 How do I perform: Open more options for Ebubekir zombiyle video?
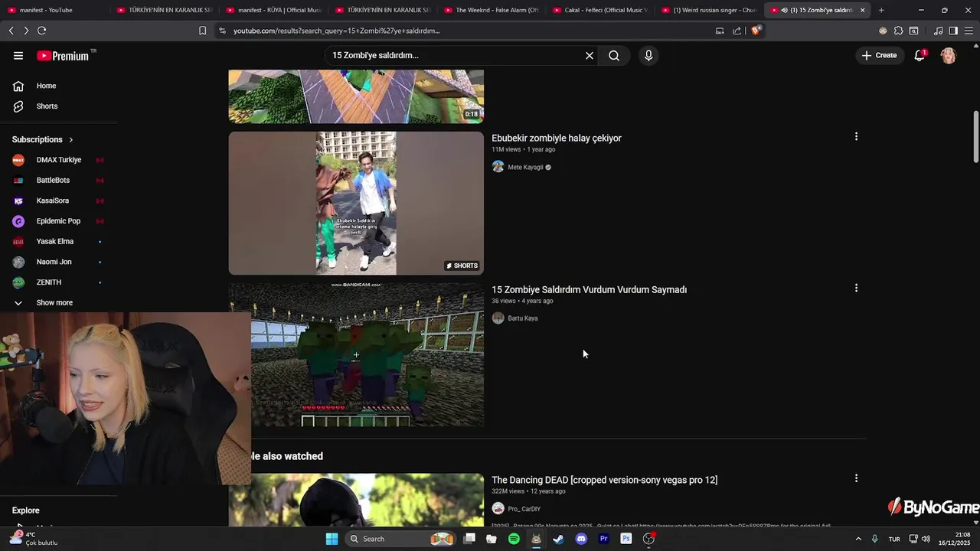856,137
